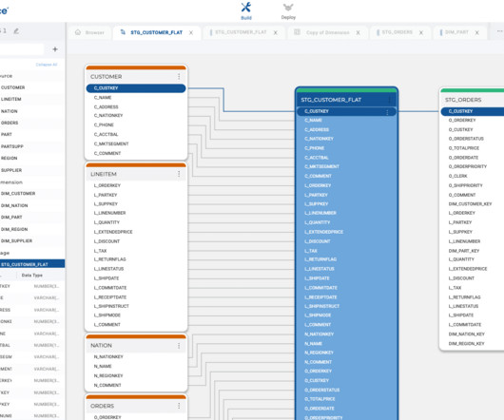The height and width of the screenshot is (420, 504).
Task: Select O_TOTALPRICE column in STG_CUSTOMER_FLAT node
Action: click(320, 399)
